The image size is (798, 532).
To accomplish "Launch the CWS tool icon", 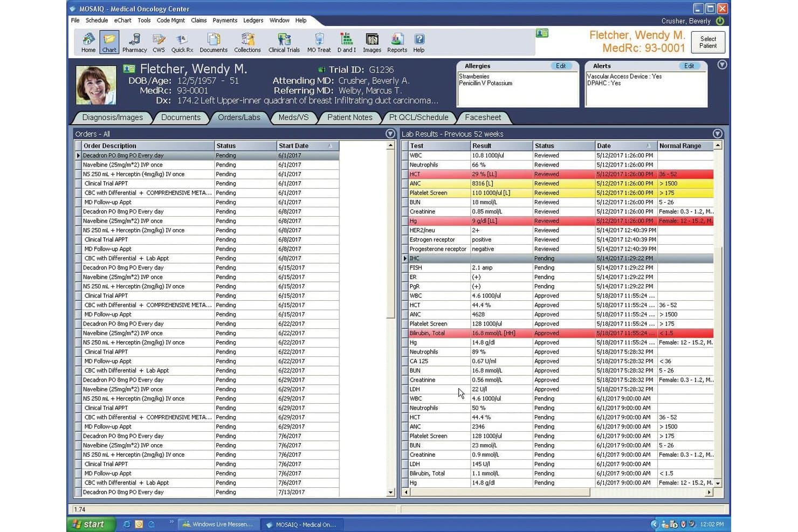I will tap(159, 43).
